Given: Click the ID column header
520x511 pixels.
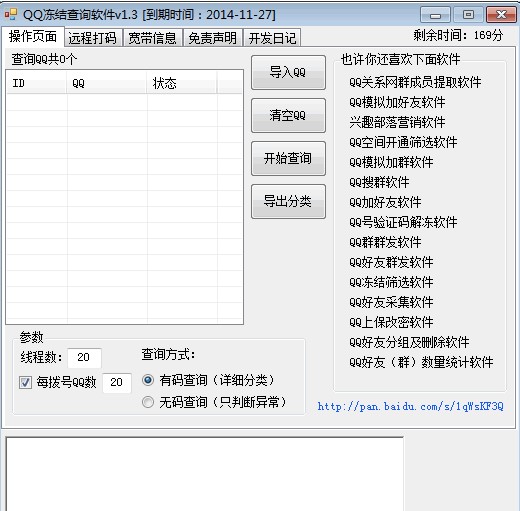Looking at the screenshot, I should (x=36, y=83).
